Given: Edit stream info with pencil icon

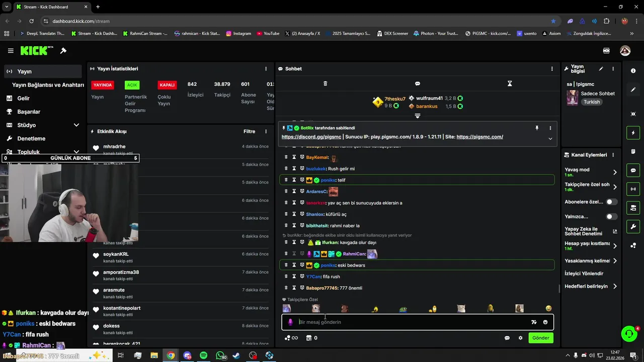Looking at the screenshot, I should pos(601,69).
